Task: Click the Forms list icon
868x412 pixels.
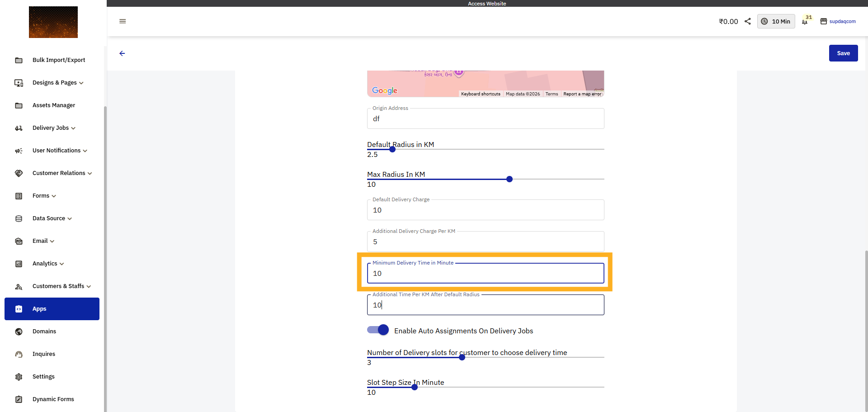Action: (x=19, y=196)
